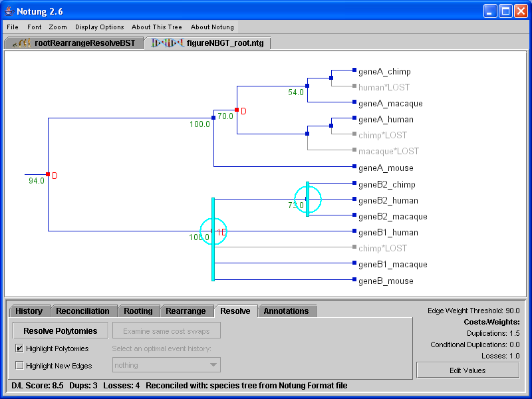
Task: Disable the Highlight Polytomies checkbox
Action: pyautogui.click(x=19, y=348)
